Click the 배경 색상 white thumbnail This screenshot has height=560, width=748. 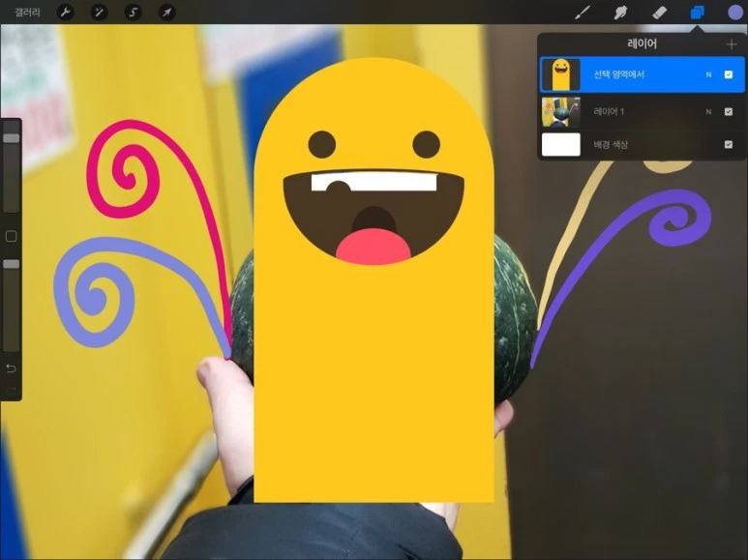560,145
